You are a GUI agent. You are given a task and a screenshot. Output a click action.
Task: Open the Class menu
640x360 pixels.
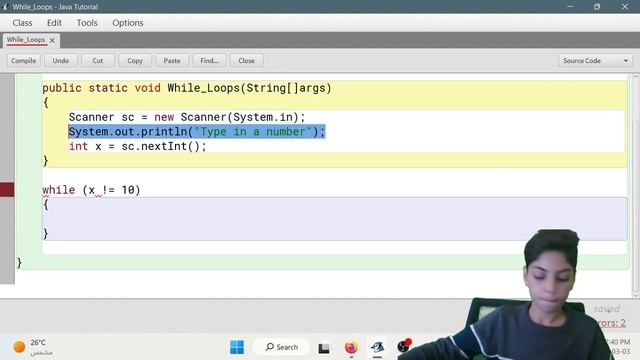(x=22, y=23)
